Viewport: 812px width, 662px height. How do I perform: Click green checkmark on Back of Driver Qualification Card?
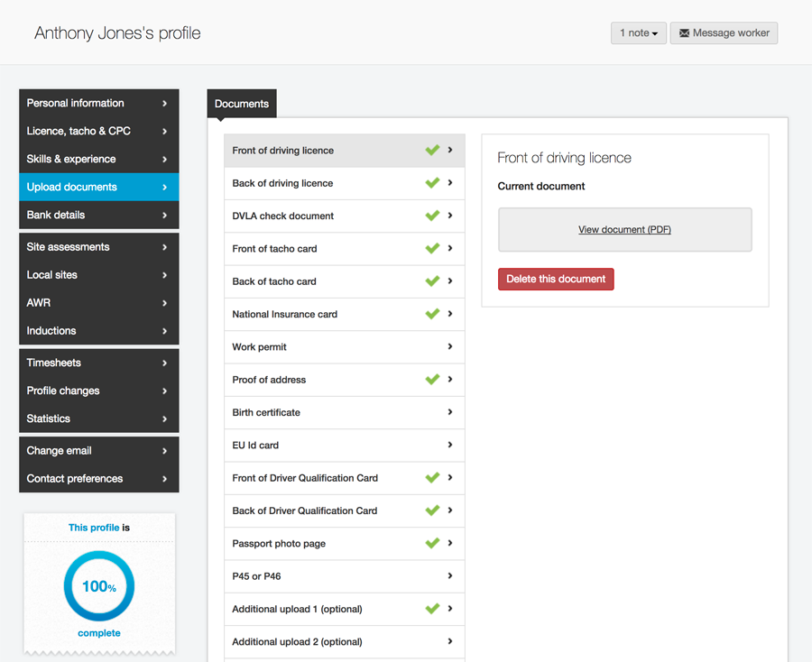click(432, 510)
